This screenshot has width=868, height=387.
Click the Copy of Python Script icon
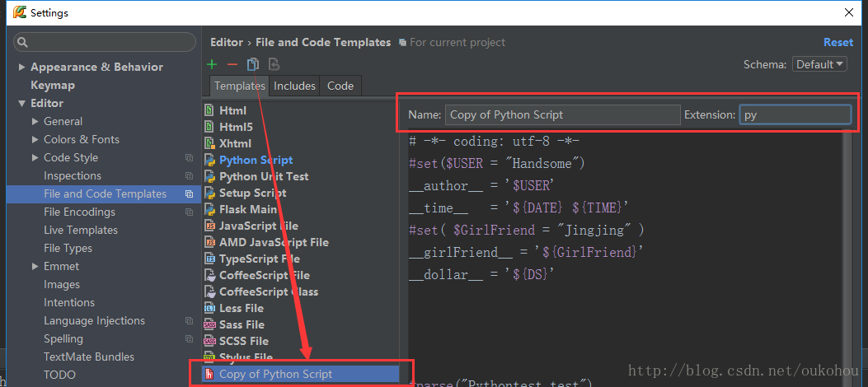point(210,375)
